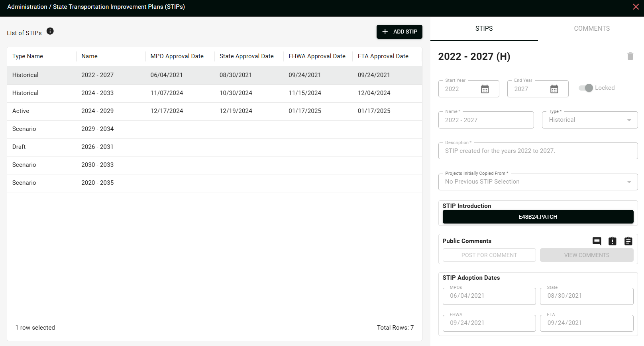Open the Start Year calendar picker

click(485, 89)
